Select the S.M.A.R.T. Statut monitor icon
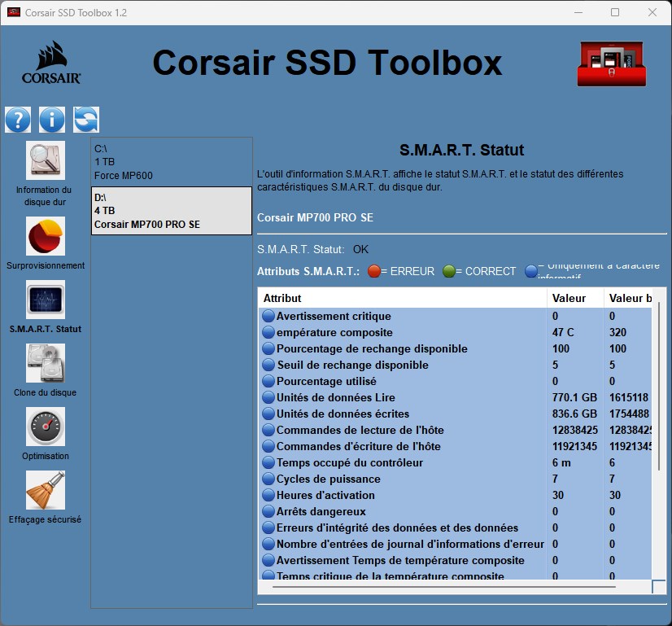This screenshot has width=672, height=626. point(46,300)
